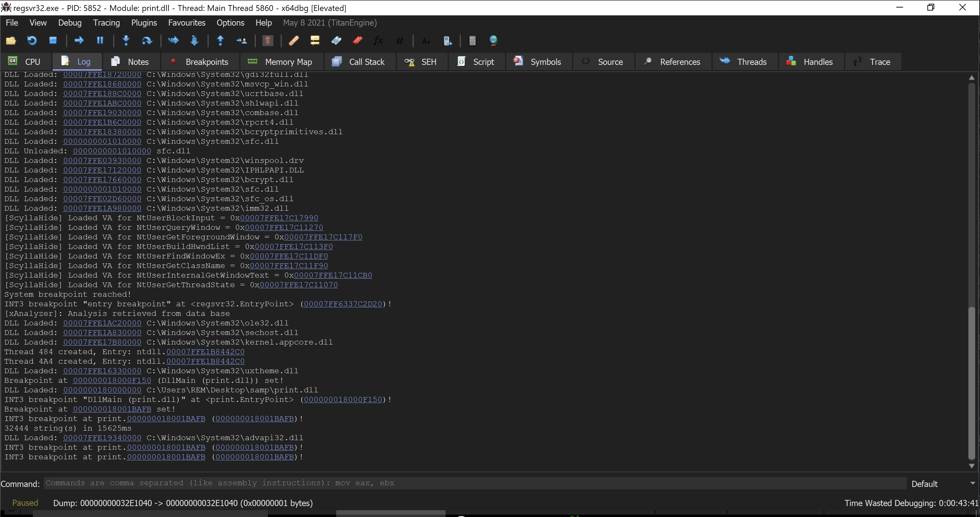Viewport: 980px width, 517px height.
Task: Click the globe icon in the toolbar
Action: click(493, 40)
